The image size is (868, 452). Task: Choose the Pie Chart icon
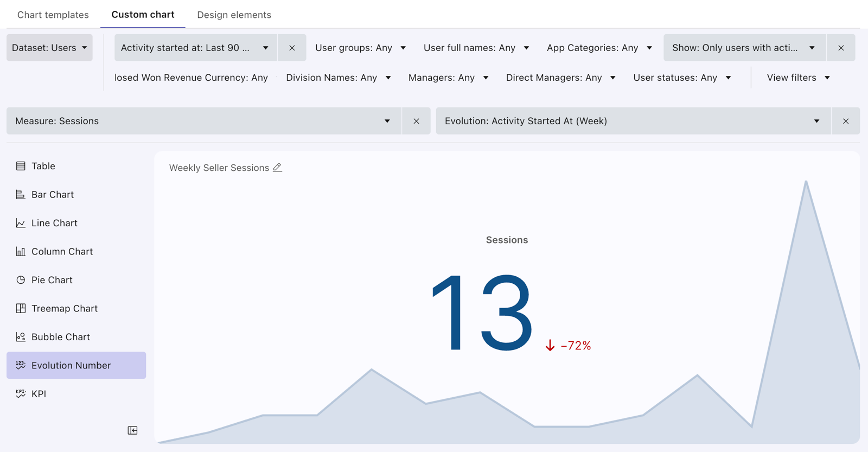pyautogui.click(x=21, y=280)
